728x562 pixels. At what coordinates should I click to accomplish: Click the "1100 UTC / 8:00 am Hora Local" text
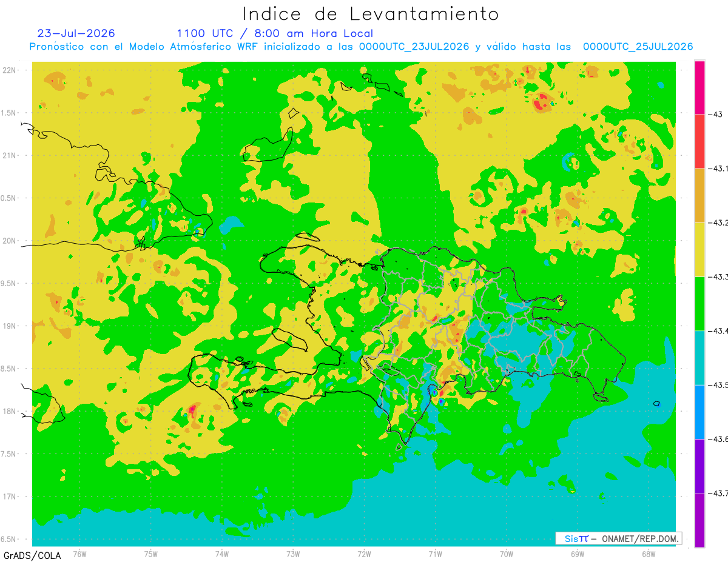point(275,33)
